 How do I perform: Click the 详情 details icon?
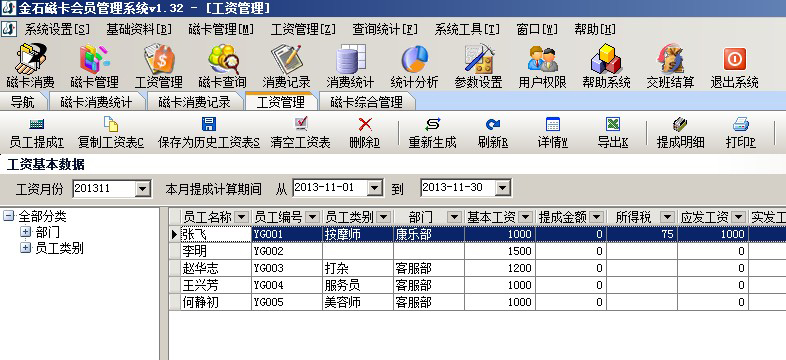click(553, 124)
